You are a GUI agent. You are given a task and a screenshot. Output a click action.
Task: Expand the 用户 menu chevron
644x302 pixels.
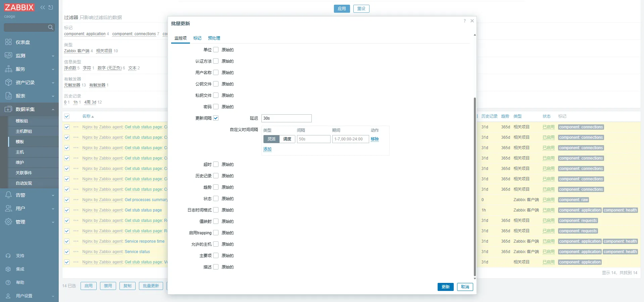[x=53, y=209]
